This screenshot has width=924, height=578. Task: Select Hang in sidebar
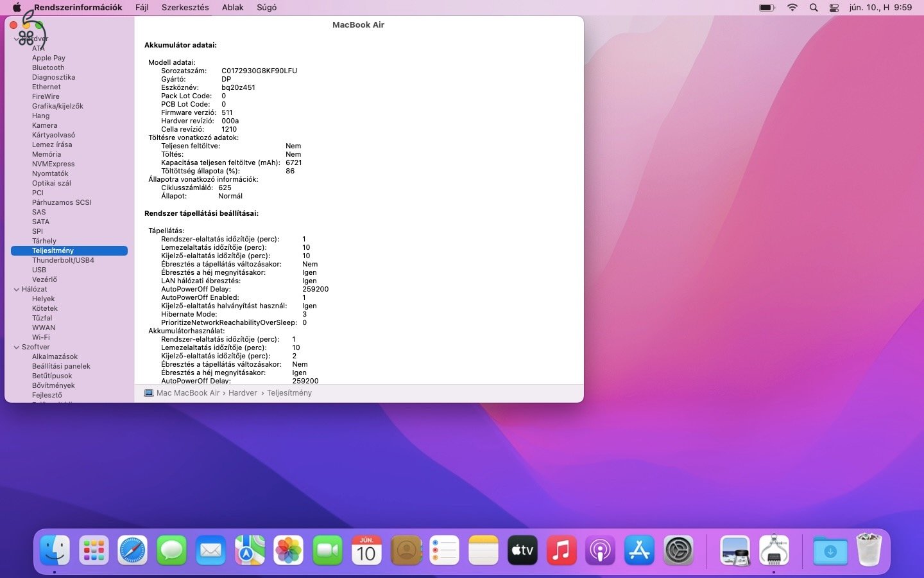pos(41,116)
